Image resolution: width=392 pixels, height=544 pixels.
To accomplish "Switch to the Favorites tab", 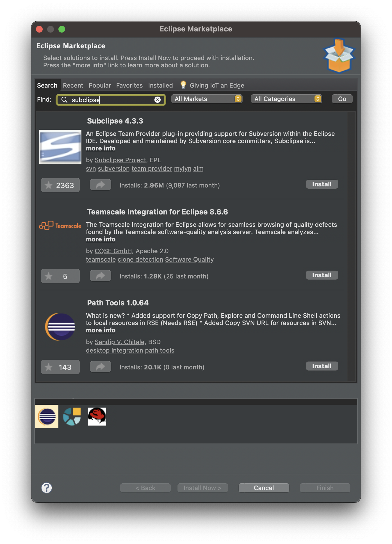I will [129, 85].
